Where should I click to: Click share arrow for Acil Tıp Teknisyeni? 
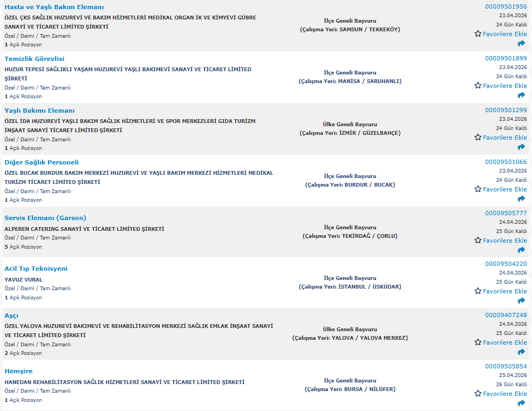click(x=521, y=301)
